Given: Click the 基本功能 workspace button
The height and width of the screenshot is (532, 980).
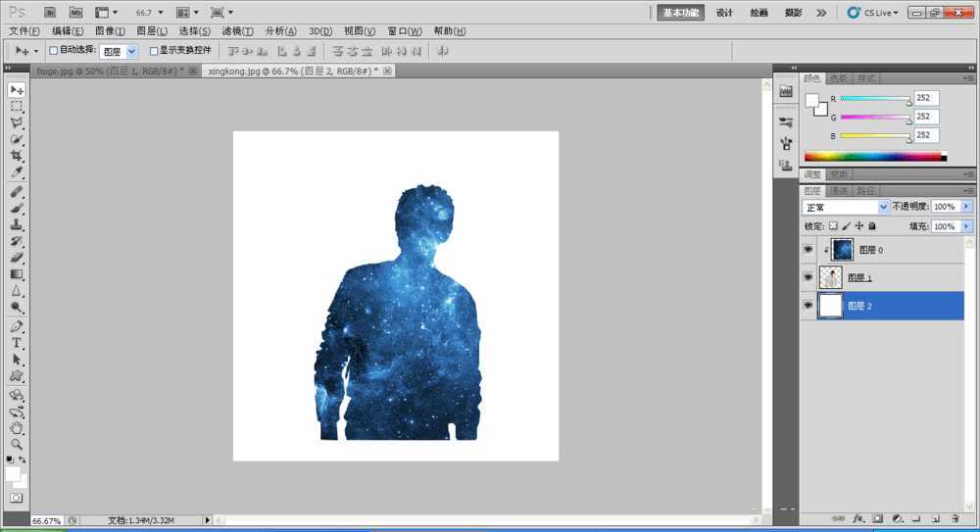Looking at the screenshot, I should [680, 13].
